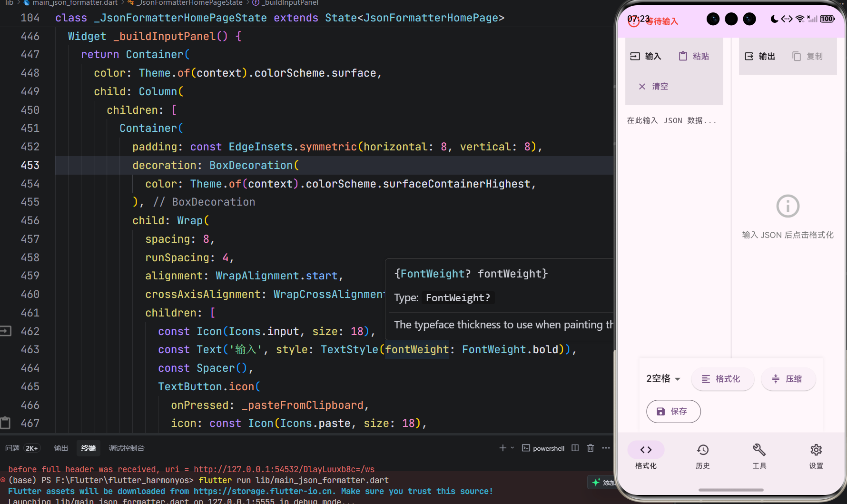The height and width of the screenshot is (504, 847).
Task: Tap the 粘贴 paste button
Action: click(x=694, y=56)
